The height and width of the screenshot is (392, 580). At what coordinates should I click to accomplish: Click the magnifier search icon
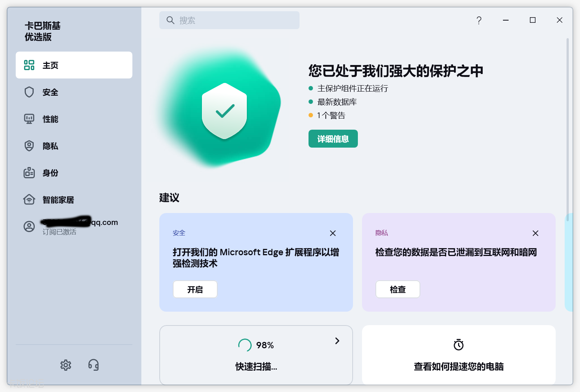(171, 20)
